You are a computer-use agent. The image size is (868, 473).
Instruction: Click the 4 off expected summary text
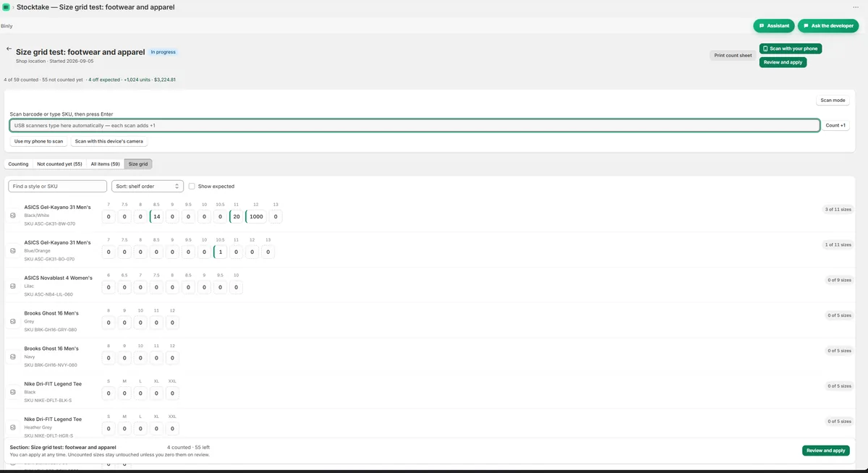(104, 80)
